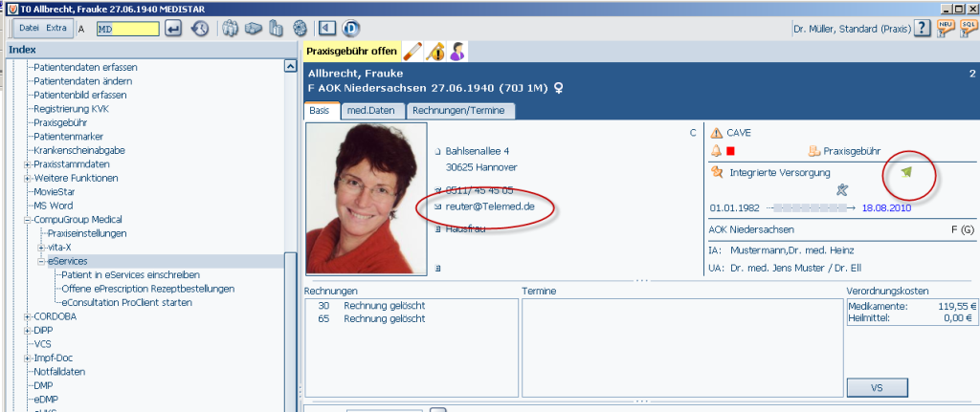980x412 pixels.
Task: Click the enter/confirm arrow icon beside the MD field
Action: tap(174, 29)
